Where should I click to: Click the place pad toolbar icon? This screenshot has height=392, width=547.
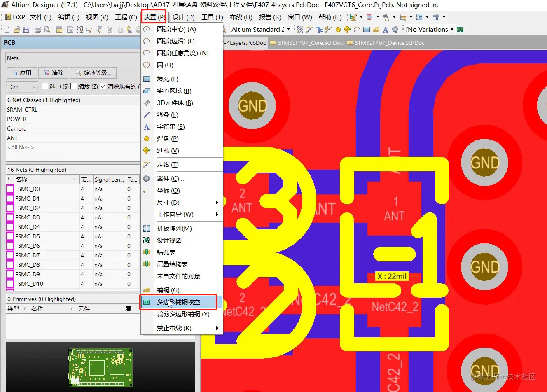(338, 30)
